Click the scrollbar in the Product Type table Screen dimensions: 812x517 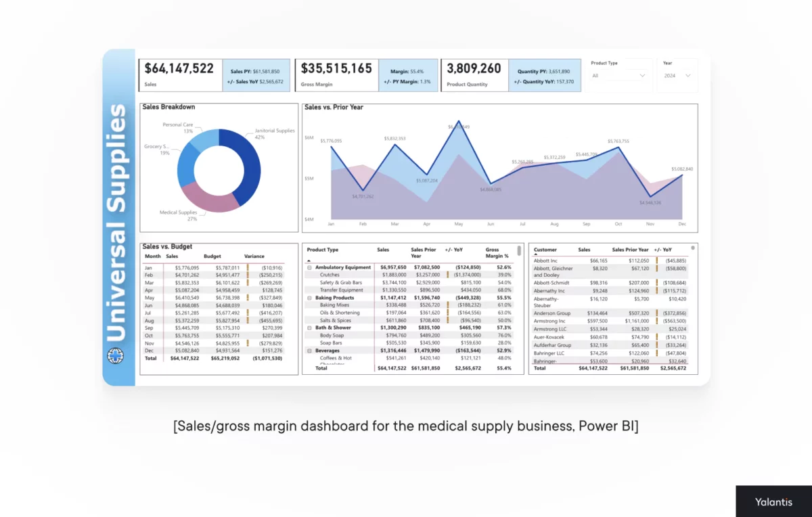pyautogui.click(x=518, y=252)
